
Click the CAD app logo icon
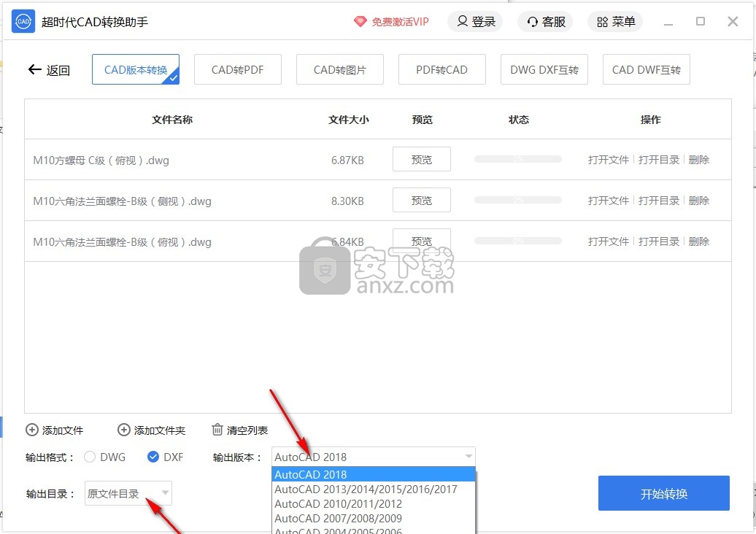tap(23, 22)
